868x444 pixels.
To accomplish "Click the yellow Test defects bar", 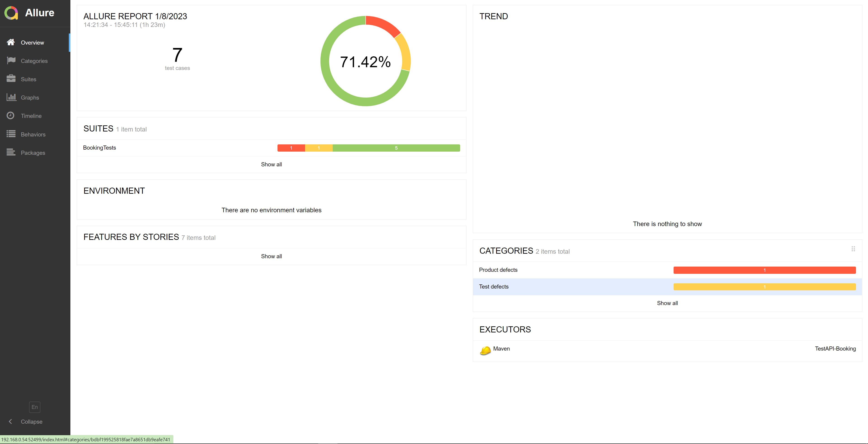I will pos(764,287).
